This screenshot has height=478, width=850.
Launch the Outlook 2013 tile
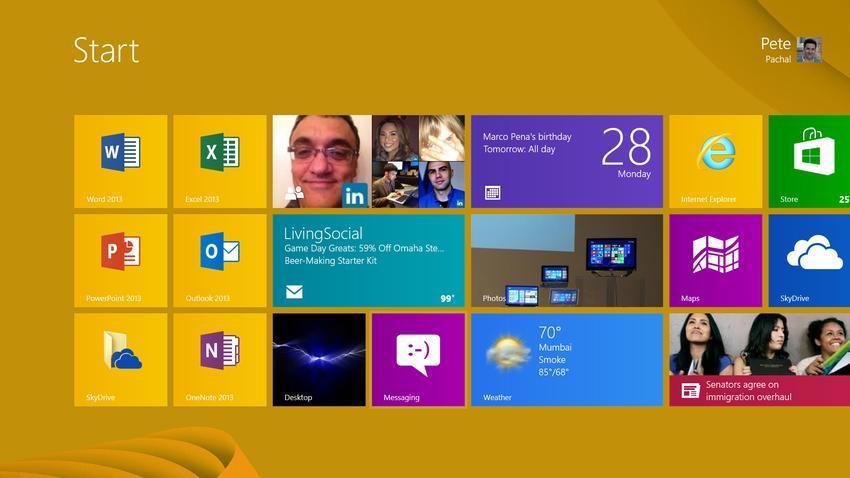click(x=219, y=260)
